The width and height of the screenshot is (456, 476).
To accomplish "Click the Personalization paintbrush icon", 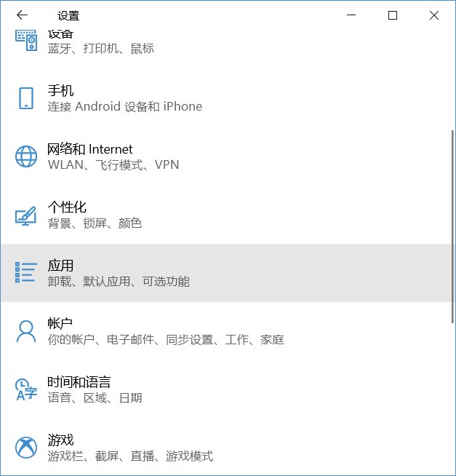I will [26, 215].
